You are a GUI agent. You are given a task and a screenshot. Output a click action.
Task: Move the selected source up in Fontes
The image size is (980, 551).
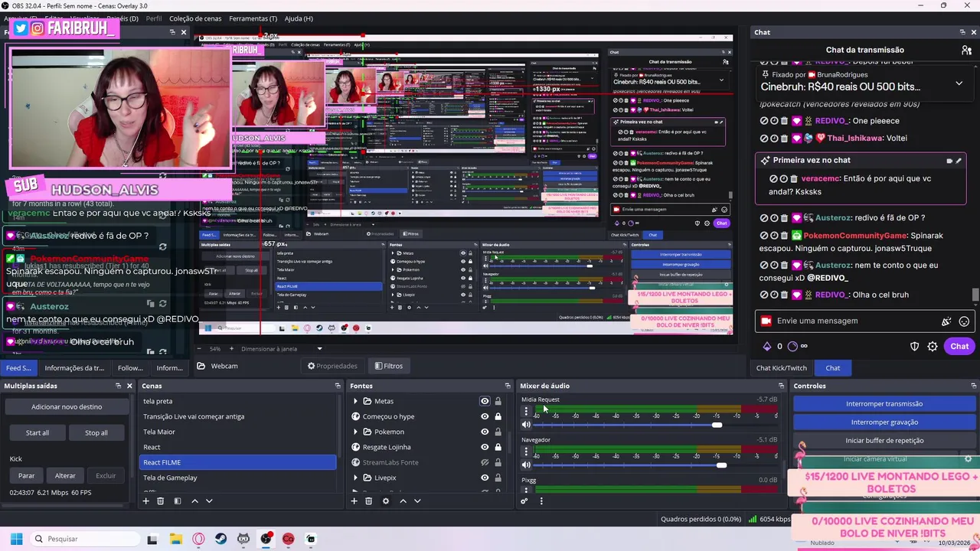click(x=403, y=501)
